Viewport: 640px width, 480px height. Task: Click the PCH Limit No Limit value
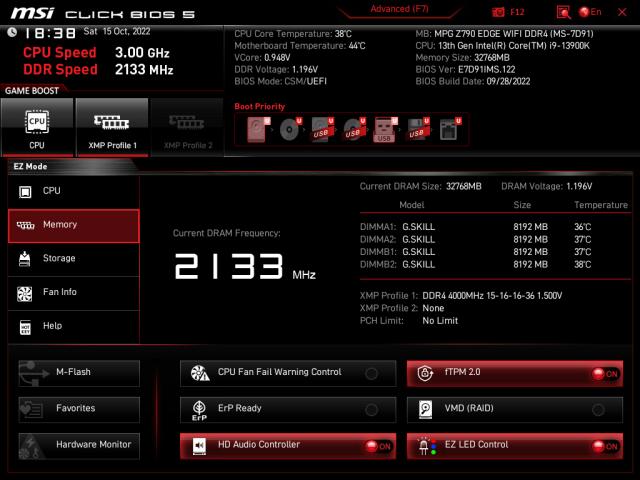coord(440,321)
